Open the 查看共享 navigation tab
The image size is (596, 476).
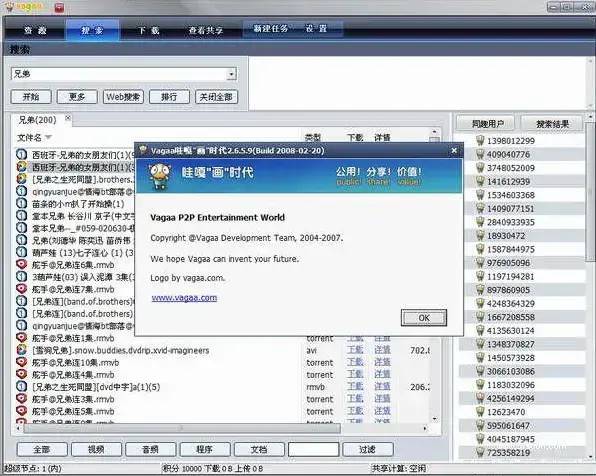coord(206,30)
